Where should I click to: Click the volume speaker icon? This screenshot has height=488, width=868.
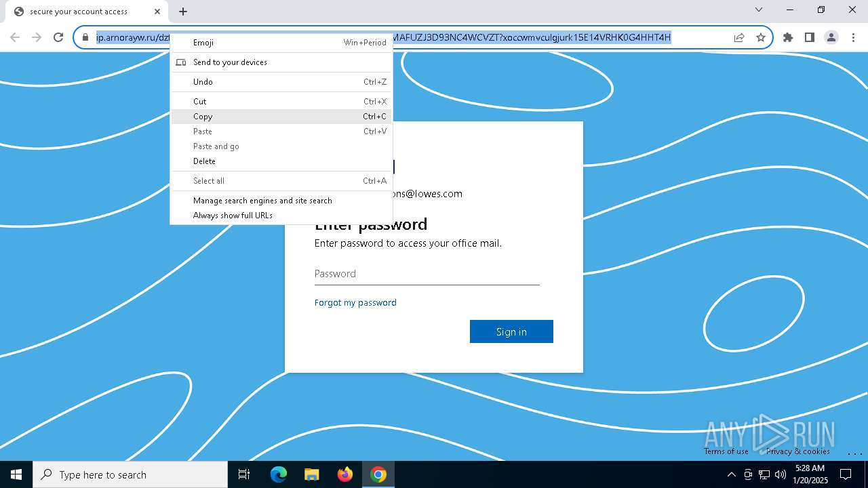pyautogui.click(x=781, y=474)
